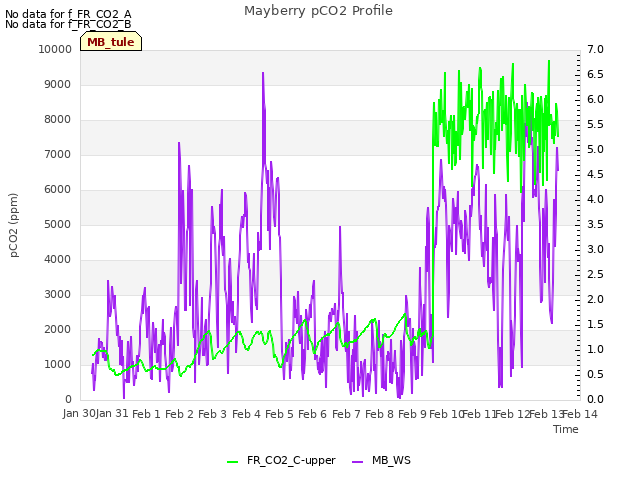Click the pCO2 (ppm) axis label
Viewport: 640px width, 480px height.
[x=14, y=225]
